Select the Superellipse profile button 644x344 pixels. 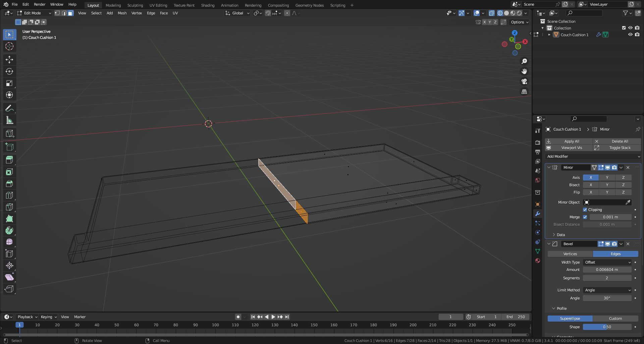pos(570,319)
